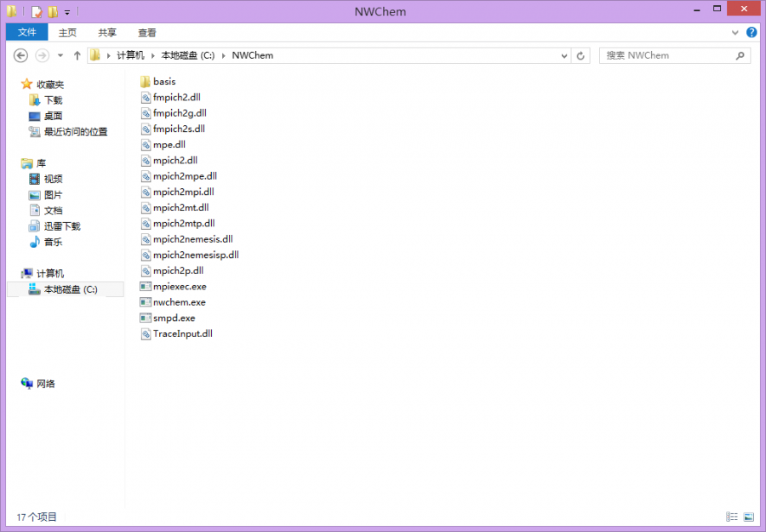Select the basis folder icon

pyautogui.click(x=146, y=82)
